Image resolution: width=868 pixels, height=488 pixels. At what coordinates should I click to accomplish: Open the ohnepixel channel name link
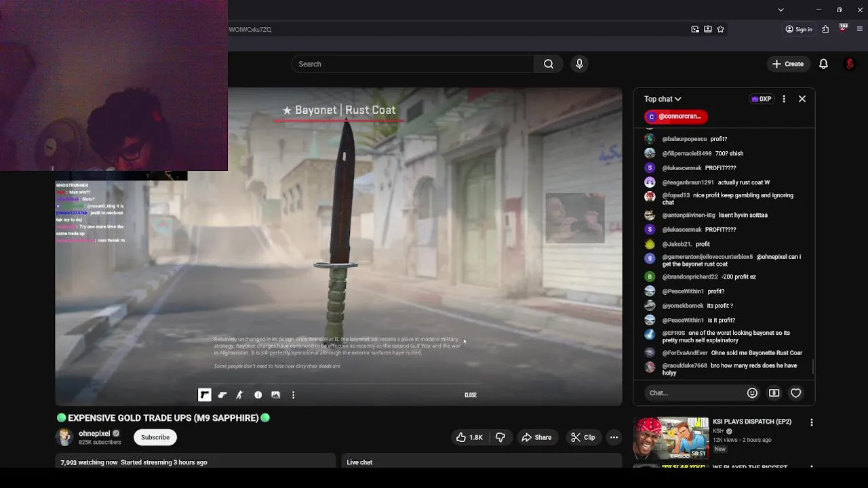click(x=94, y=434)
